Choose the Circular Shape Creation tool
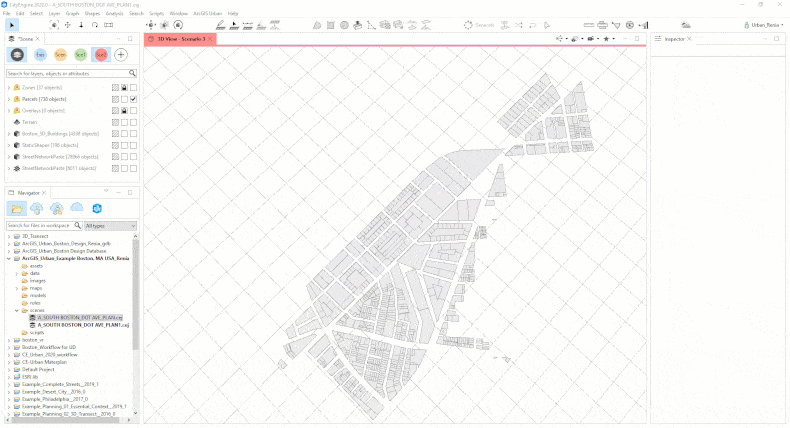The height and width of the screenshot is (428, 790). (344, 25)
